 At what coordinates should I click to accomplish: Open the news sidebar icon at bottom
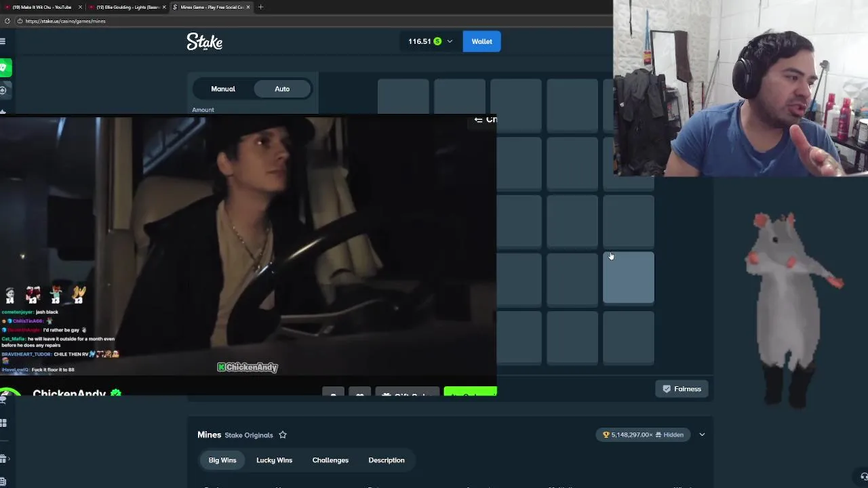(3, 482)
